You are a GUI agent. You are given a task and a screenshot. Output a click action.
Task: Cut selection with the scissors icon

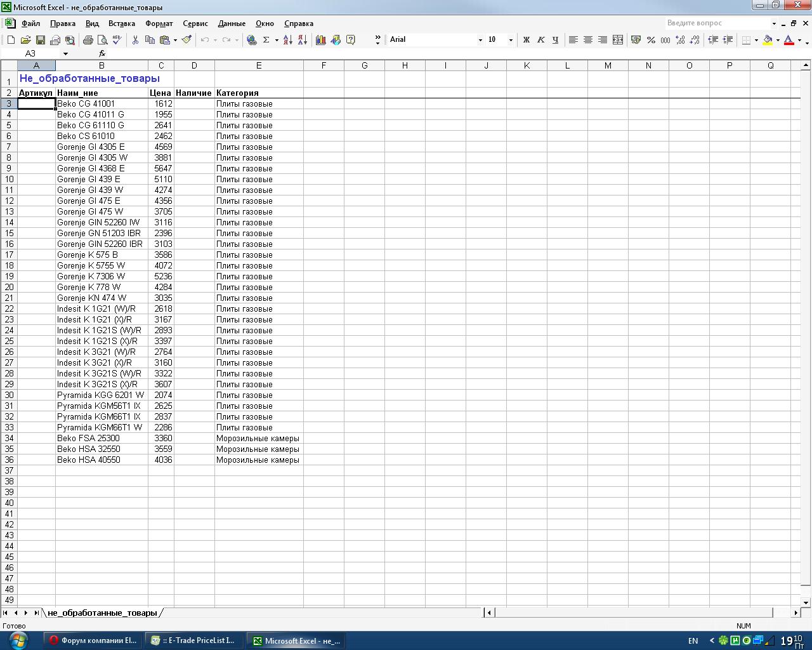(135, 40)
